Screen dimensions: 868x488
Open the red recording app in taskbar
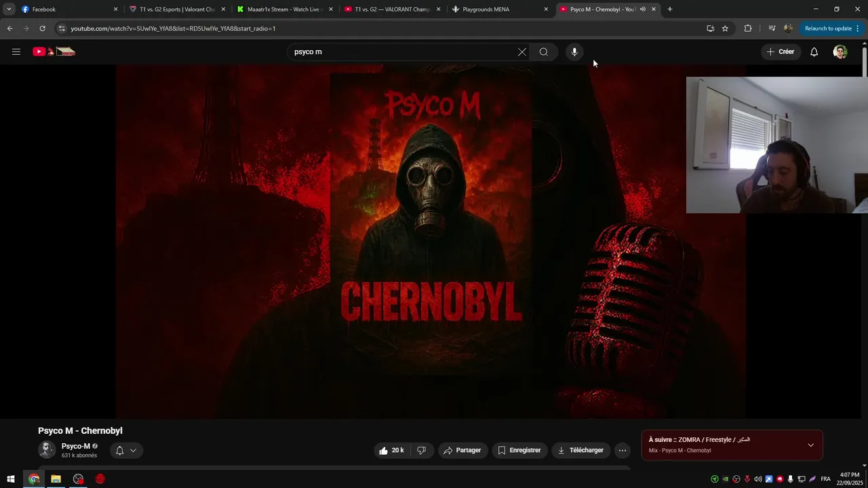coord(100,479)
